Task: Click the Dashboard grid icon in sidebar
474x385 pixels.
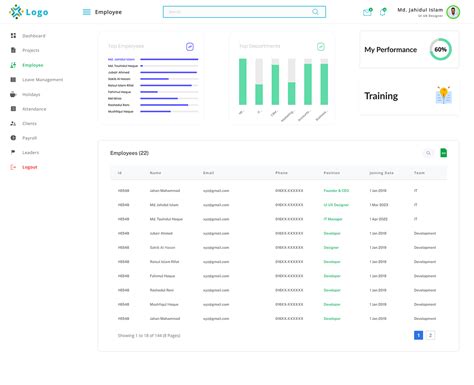Action: pyautogui.click(x=13, y=36)
